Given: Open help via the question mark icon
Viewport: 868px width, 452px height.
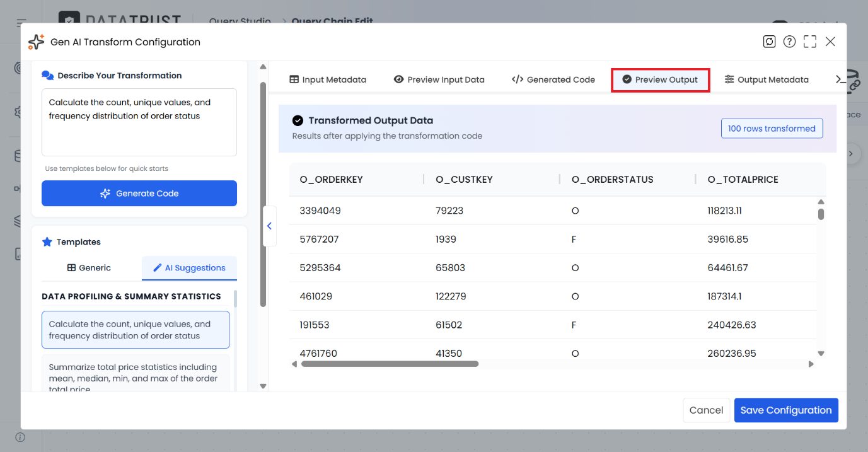Looking at the screenshot, I should coord(789,42).
